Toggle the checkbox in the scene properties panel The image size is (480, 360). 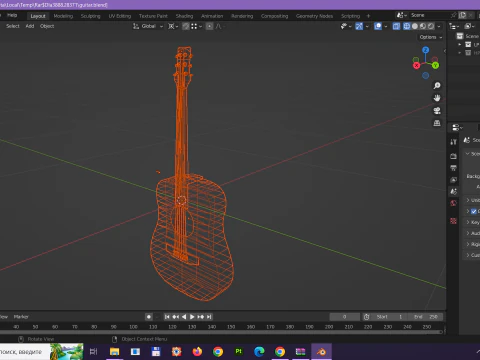point(474,211)
